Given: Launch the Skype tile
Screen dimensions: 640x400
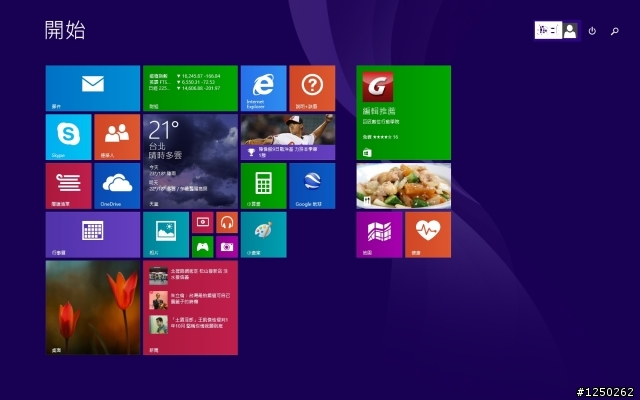Looking at the screenshot, I should [x=69, y=137].
